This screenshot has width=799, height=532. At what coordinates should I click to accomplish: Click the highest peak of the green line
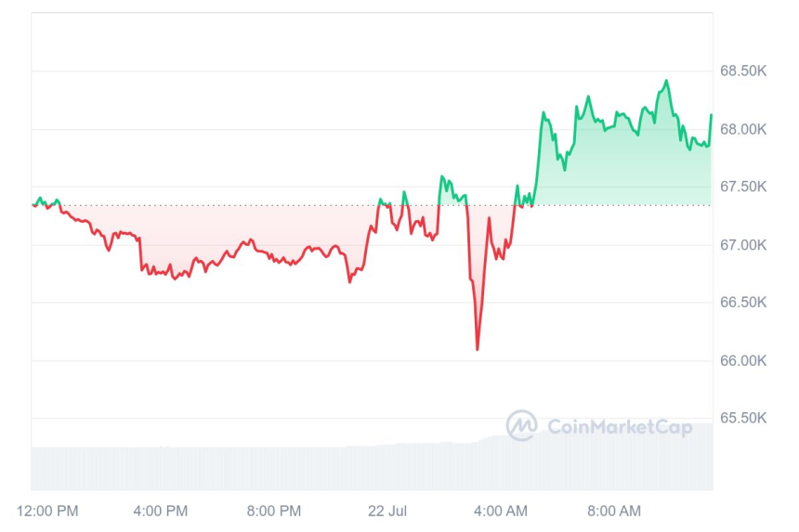666,82
